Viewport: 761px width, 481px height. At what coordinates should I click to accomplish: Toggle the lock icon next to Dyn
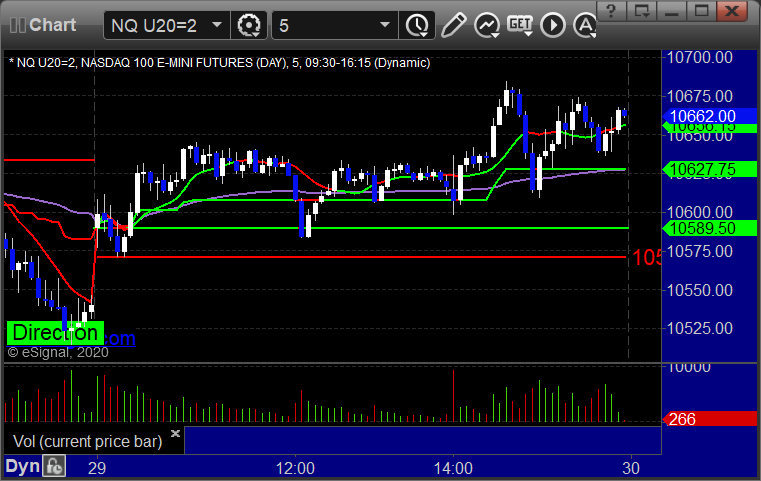click(x=54, y=466)
